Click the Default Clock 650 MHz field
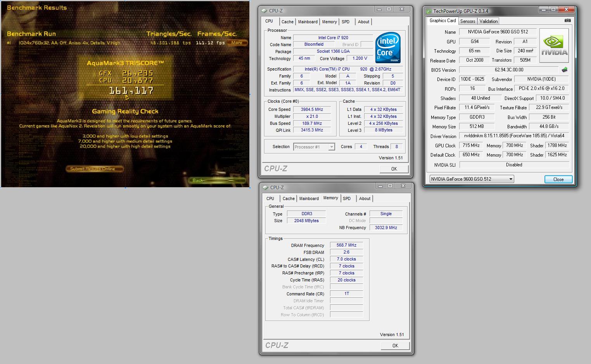This screenshot has width=591, height=364. coord(471,155)
